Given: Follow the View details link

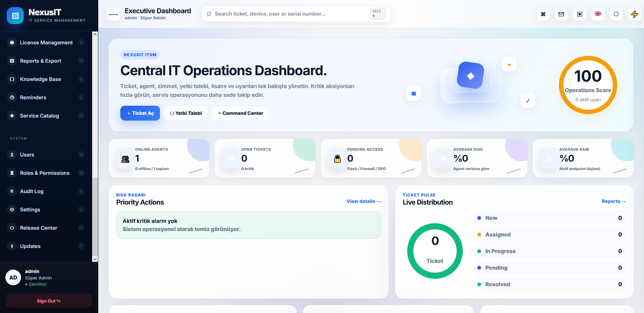Looking at the screenshot, I should [x=364, y=201].
